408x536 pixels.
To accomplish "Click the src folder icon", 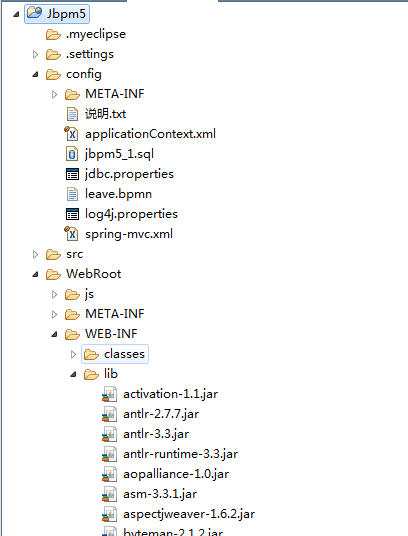I will coord(53,254).
